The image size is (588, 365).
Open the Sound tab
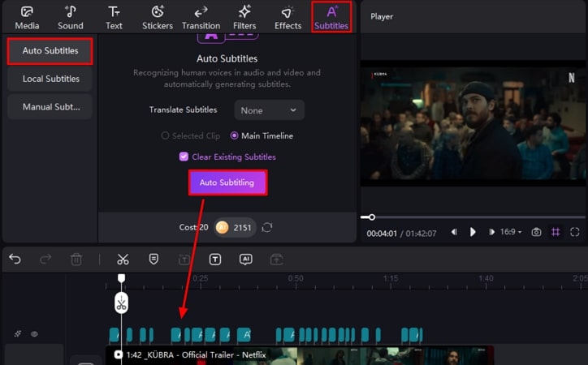tap(70, 18)
